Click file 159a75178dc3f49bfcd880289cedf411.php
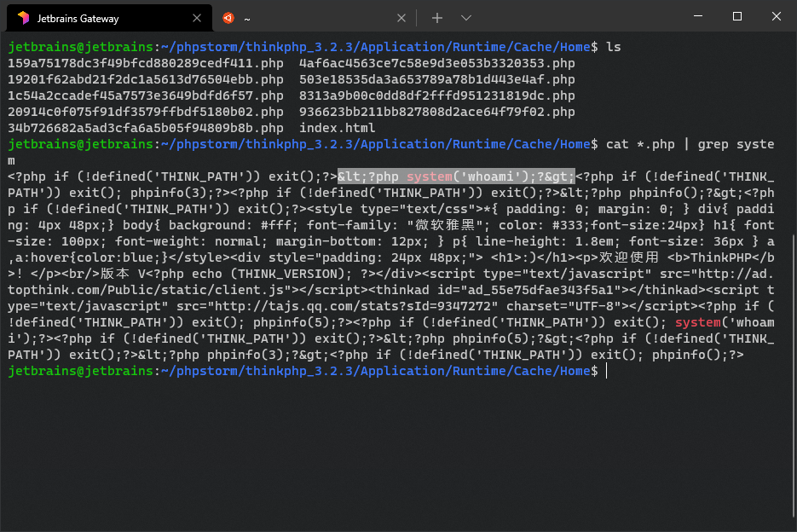 pyautogui.click(x=146, y=64)
